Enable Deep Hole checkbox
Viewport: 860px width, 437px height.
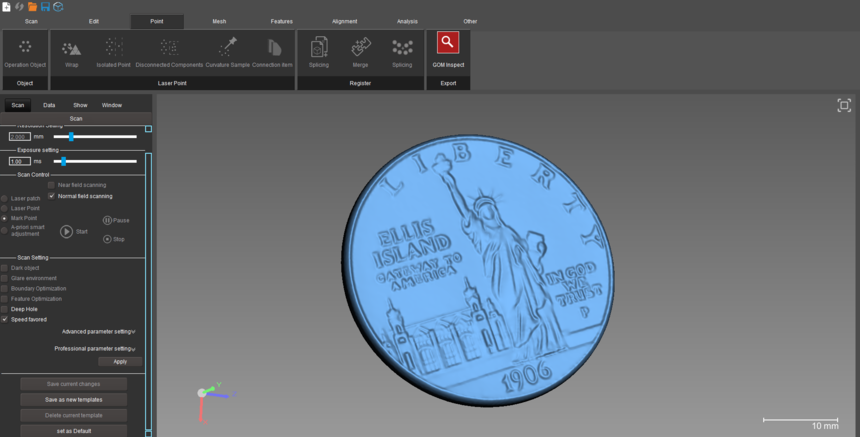[x=4, y=309]
